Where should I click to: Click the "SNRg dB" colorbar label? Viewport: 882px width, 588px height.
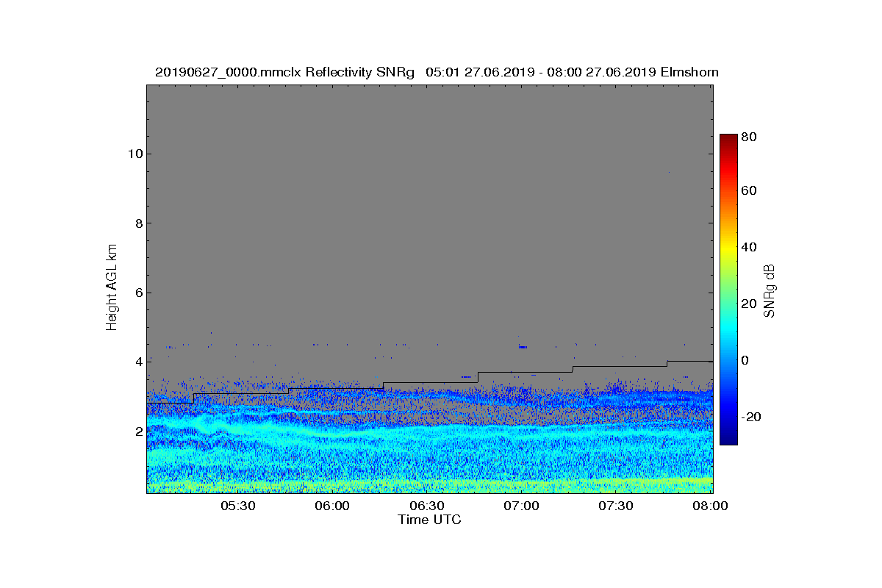click(770, 290)
